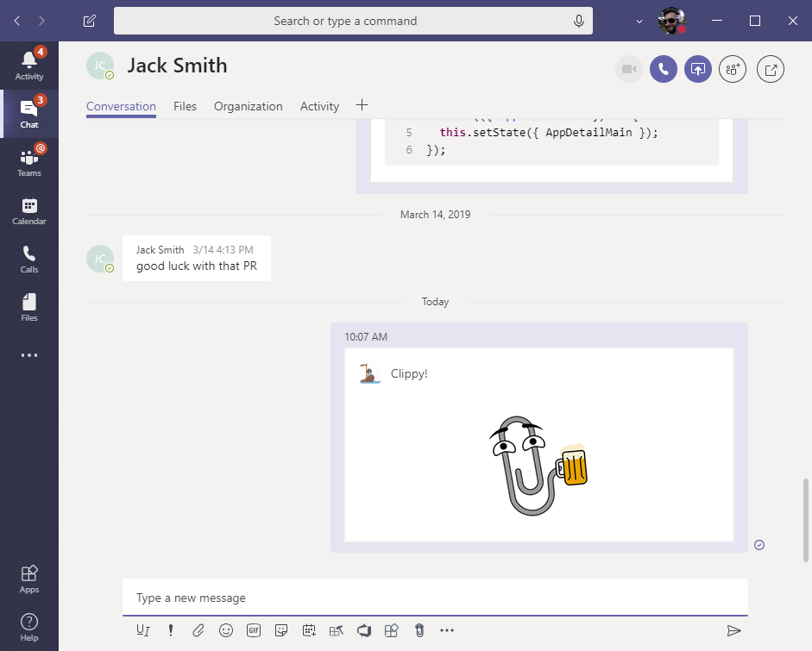Schedule a meeting from the compose toolbar
812x651 pixels.
point(308,630)
